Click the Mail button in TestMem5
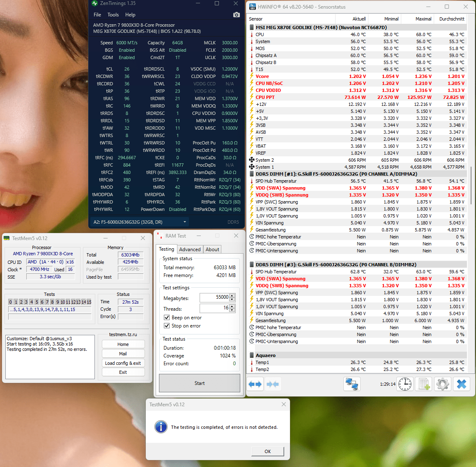476x467 pixels. [x=123, y=354]
